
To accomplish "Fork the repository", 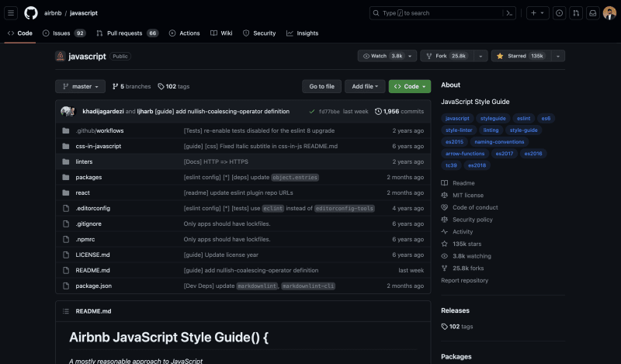I will (448, 56).
